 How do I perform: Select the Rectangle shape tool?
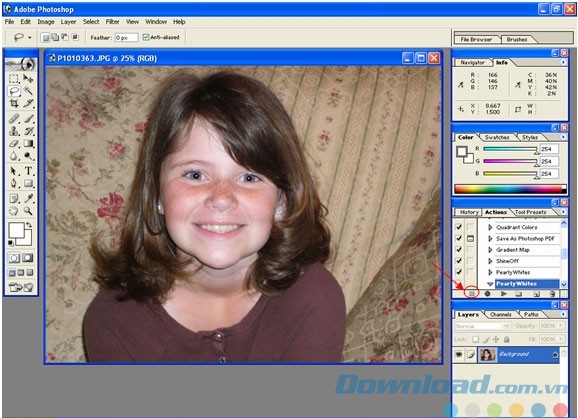pos(28,183)
